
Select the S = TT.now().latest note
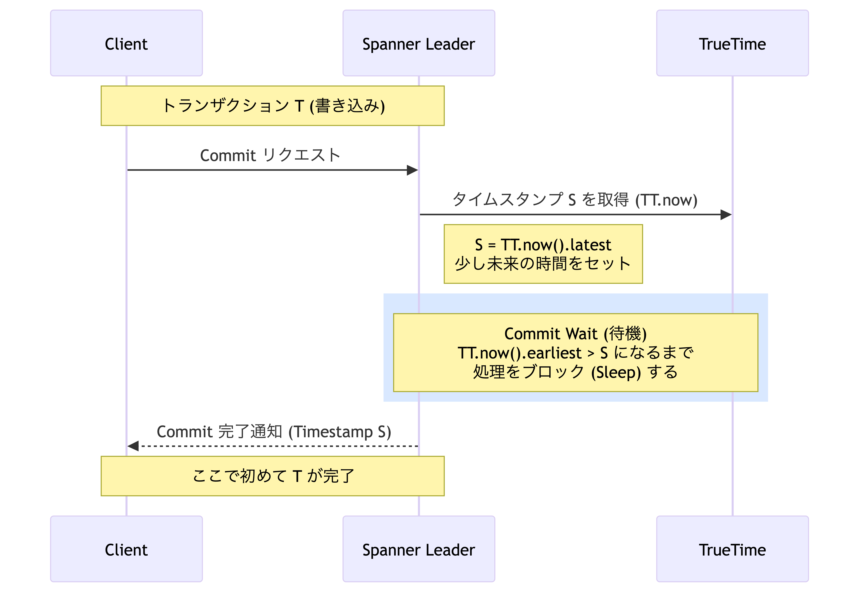click(543, 254)
